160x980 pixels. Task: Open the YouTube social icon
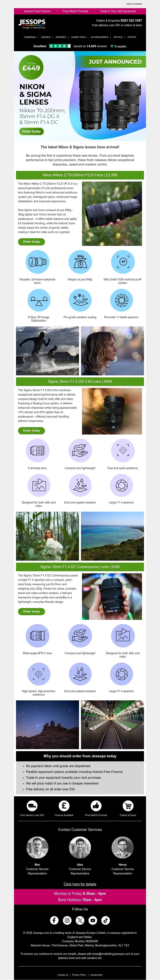pyautogui.click(x=93, y=920)
